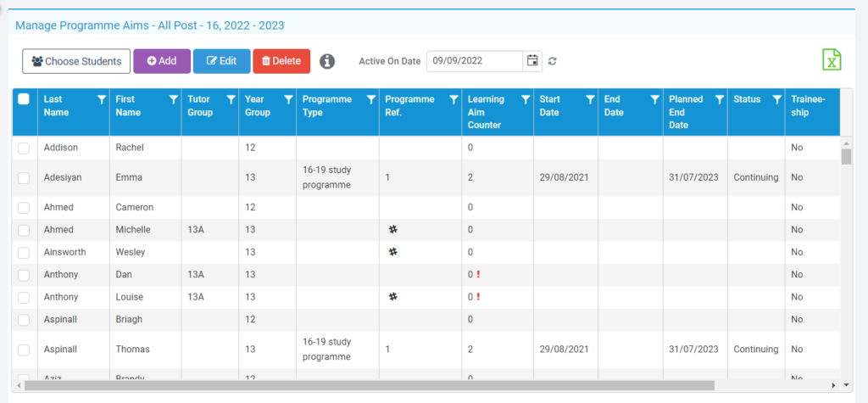The image size is (868, 403).
Task: Click 16-19 study programme for Emma
Action: pos(326,177)
